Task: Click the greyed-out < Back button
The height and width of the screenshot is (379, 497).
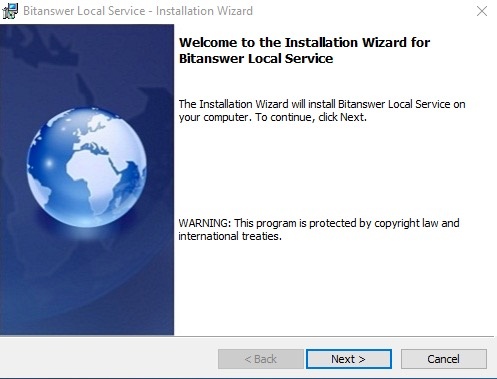Action: click(261, 359)
